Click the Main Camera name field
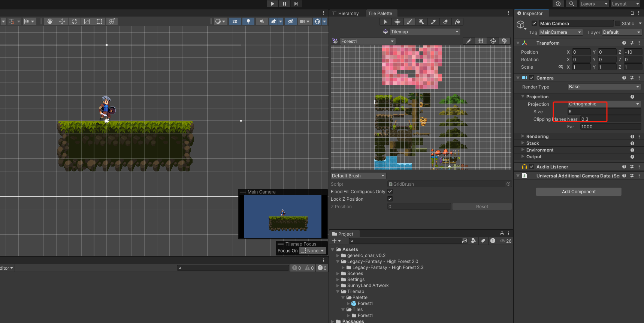Viewport: 644px width, 323px height. (576, 23)
